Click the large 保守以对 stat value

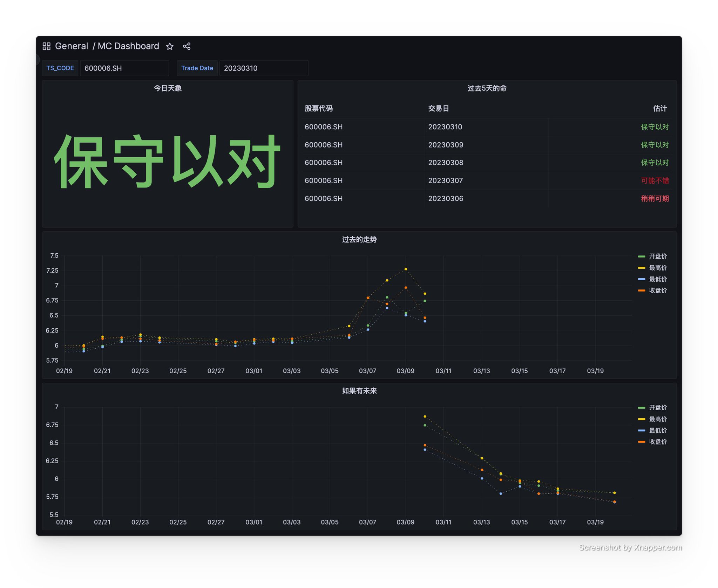pyautogui.click(x=168, y=161)
